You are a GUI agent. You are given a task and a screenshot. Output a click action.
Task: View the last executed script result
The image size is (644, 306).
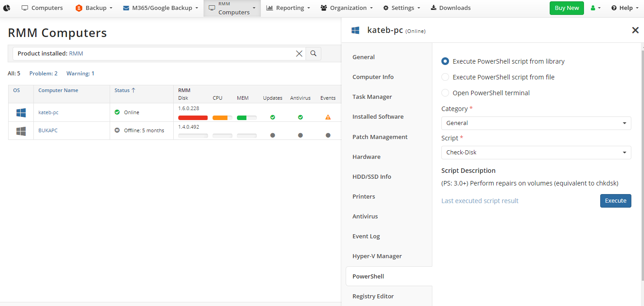(x=480, y=200)
